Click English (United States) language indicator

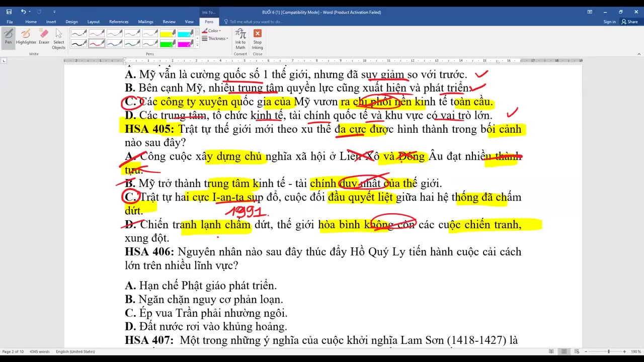click(x=75, y=351)
